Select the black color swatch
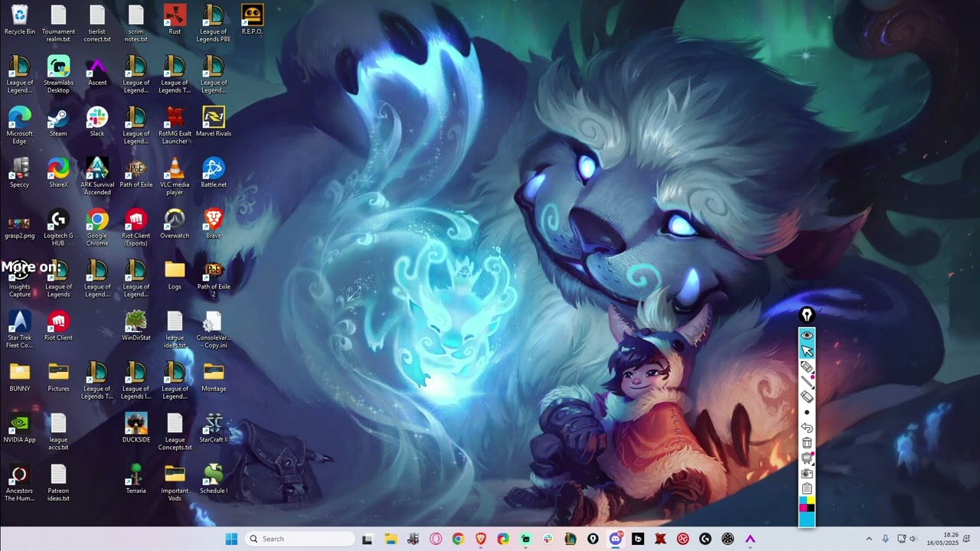Image resolution: width=980 pixels, height=551 pixels. click(x=811, y=507)
